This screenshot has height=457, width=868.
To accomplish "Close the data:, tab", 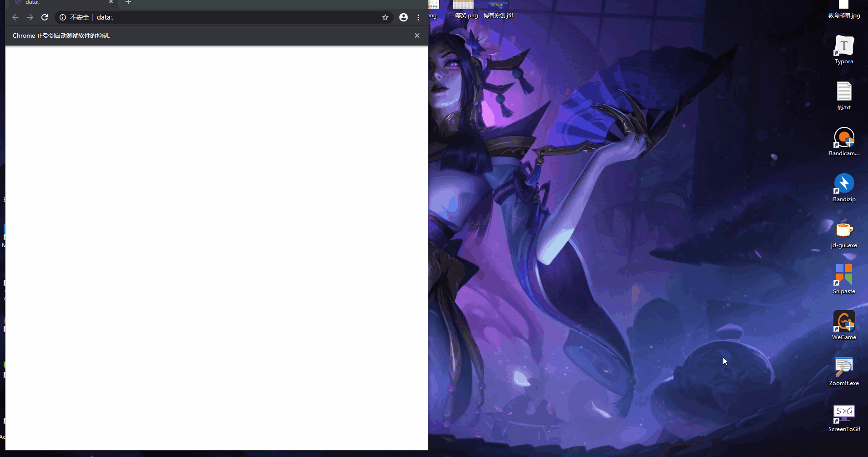I will pos(111,2).
